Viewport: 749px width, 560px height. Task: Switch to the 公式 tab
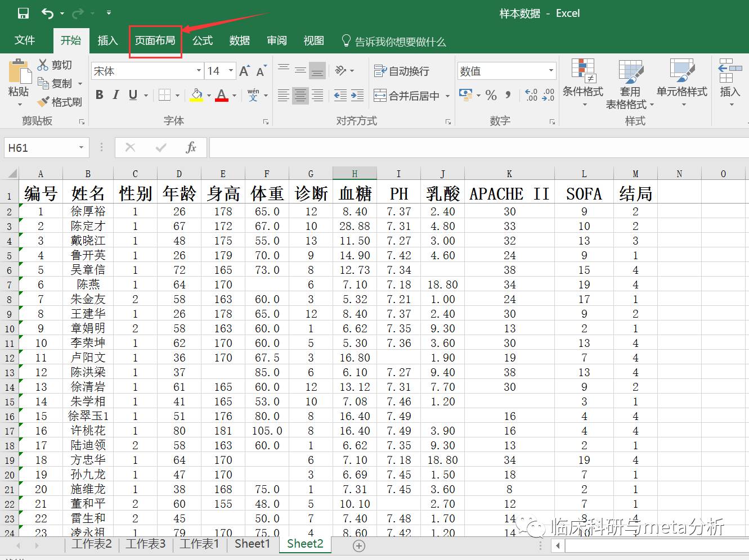pos(203,40)
